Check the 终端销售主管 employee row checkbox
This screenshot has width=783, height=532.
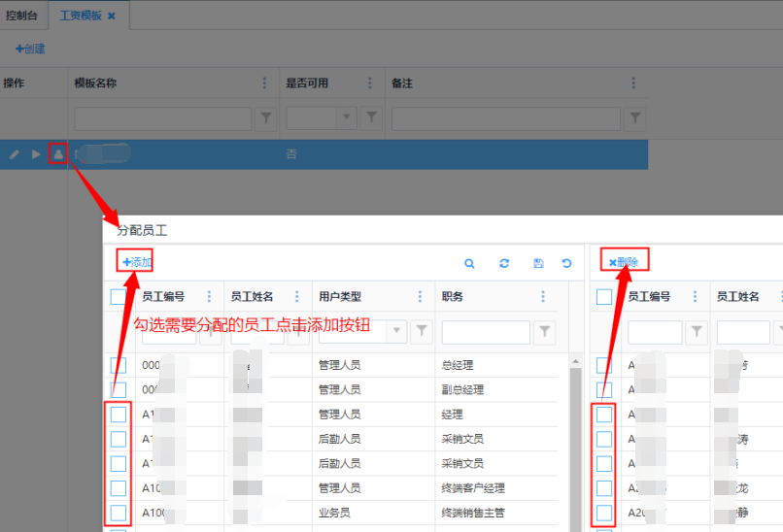coord(119,513)
